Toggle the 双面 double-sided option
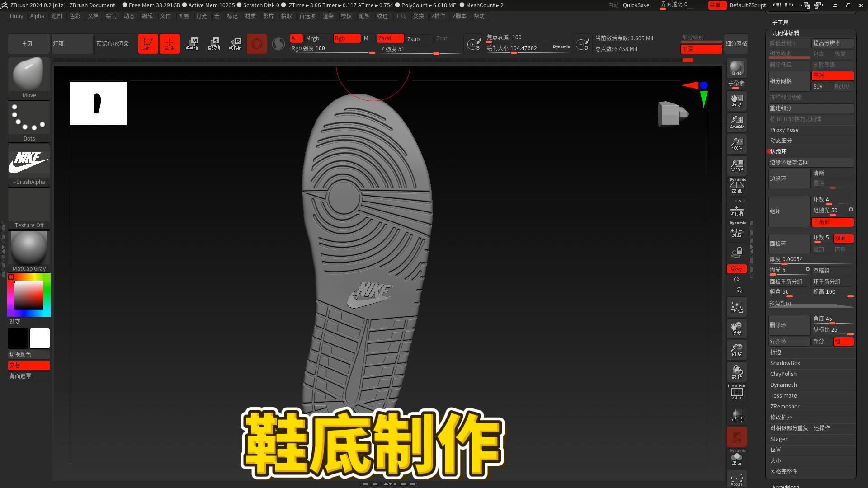Viewport: 868px width, 488px height. pos(843,239)
